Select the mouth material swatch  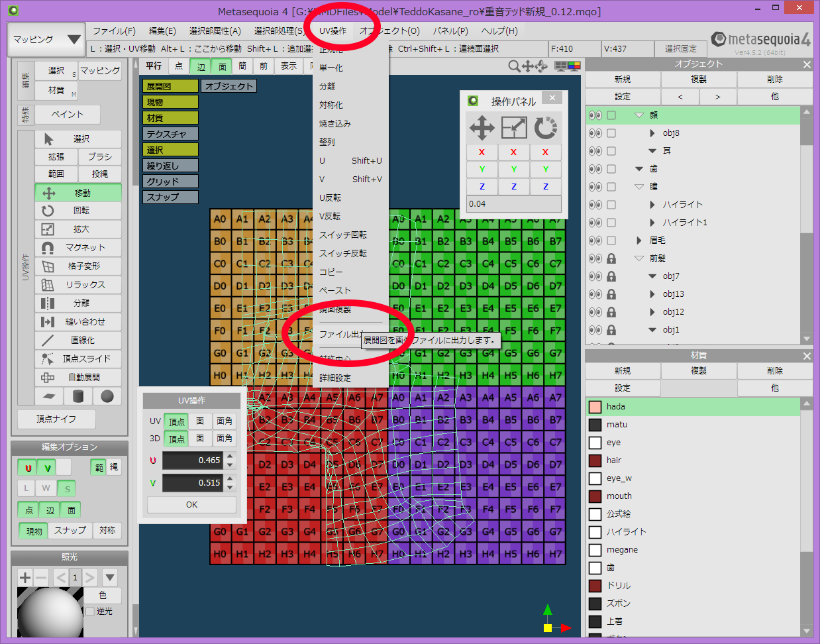pyautogui.click(x=595, y=496)
